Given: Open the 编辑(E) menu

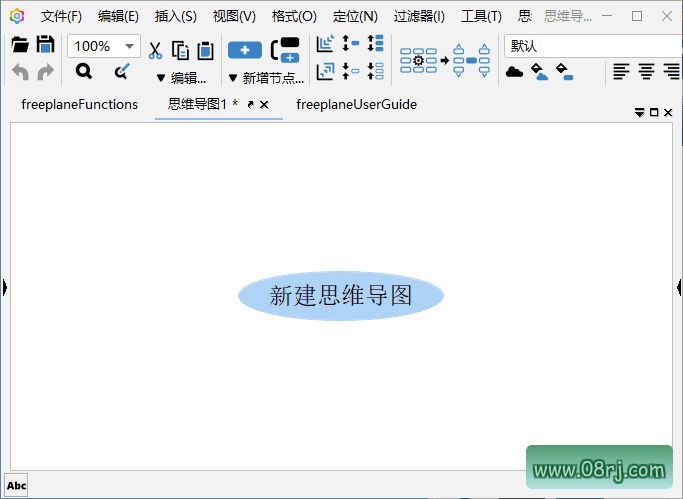Looking at the screenshot, I should 118,17.
